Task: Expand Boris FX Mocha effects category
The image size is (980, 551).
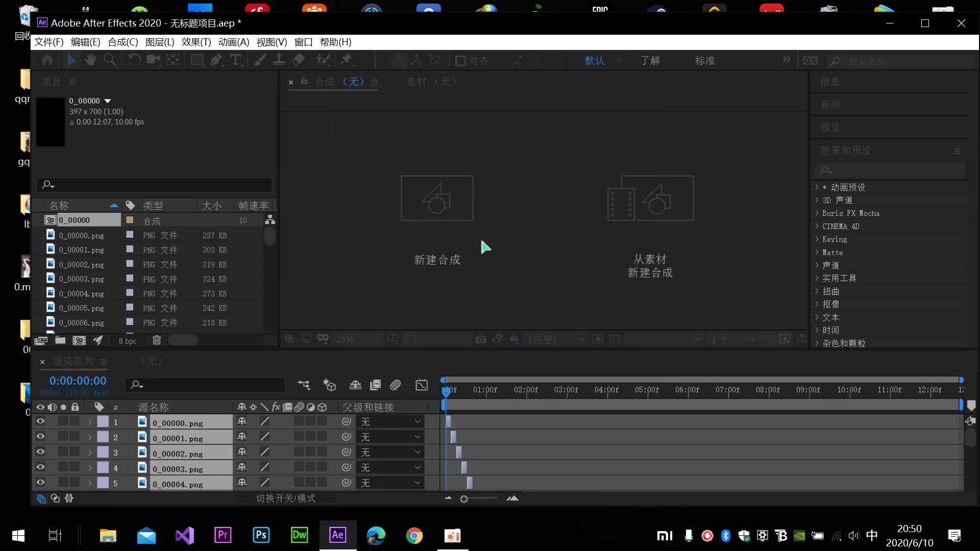Action: tap(817, 213)
